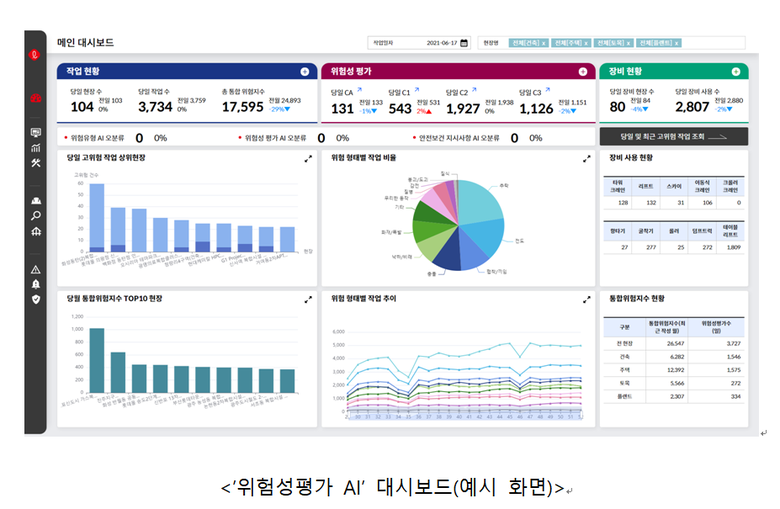780x509 pixels.
Task: Click the magnifier search icon in sidebar
Action: click(x=36, y=215)
